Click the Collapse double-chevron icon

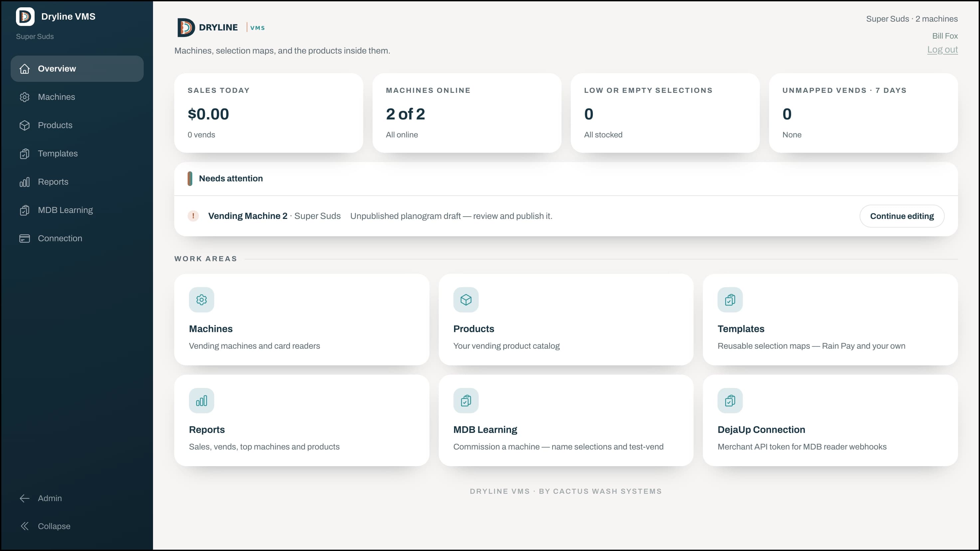[25, 526]
